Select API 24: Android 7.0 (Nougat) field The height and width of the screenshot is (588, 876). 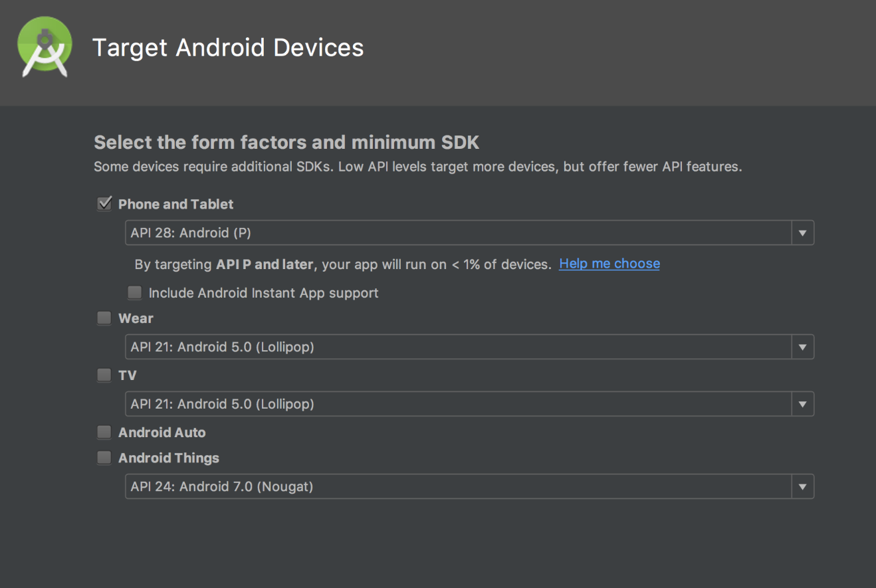(469, 486)
